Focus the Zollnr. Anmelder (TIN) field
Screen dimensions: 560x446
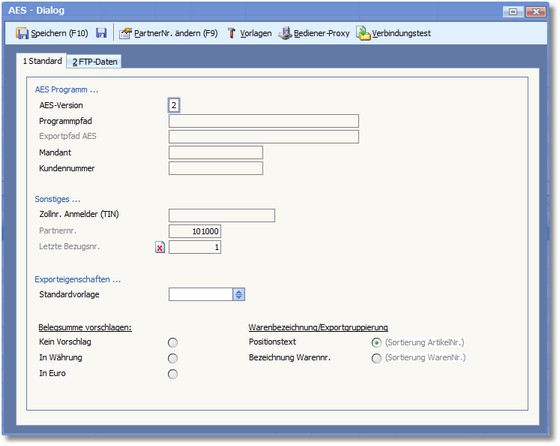(x=222, y=215)
